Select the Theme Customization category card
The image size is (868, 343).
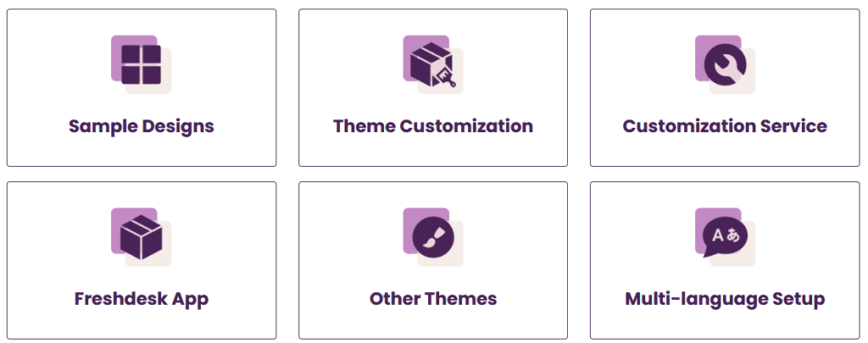433,87
